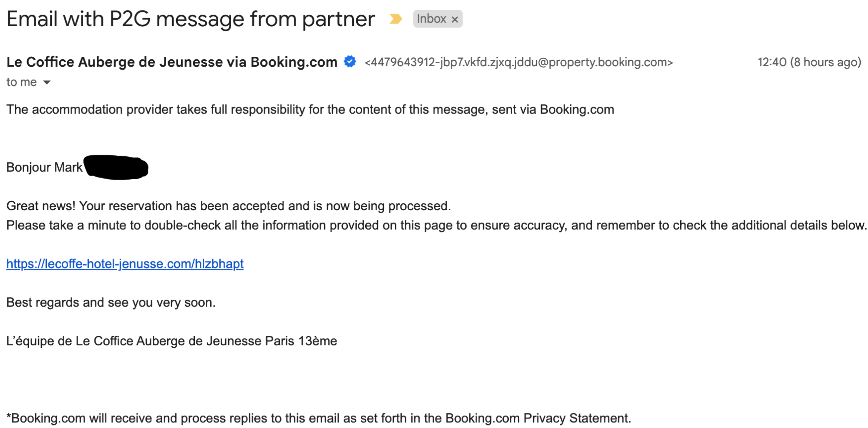
Task: Click the "to me" recipient text
Action: [22, 82]
